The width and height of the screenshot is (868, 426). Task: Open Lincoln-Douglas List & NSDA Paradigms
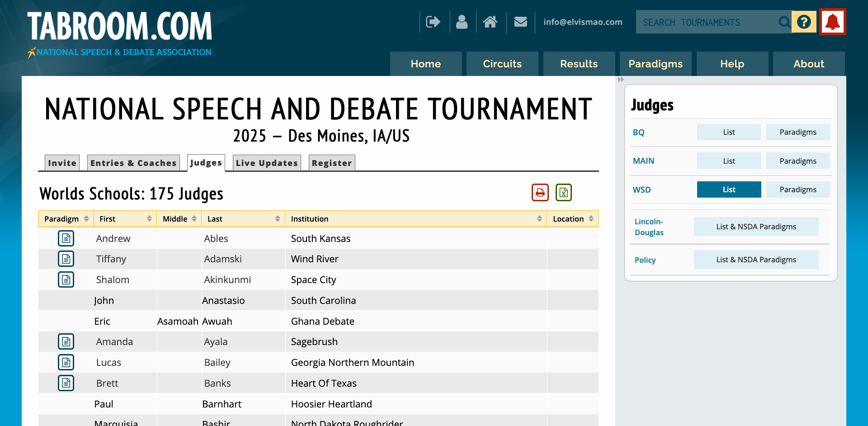[756, 227]
